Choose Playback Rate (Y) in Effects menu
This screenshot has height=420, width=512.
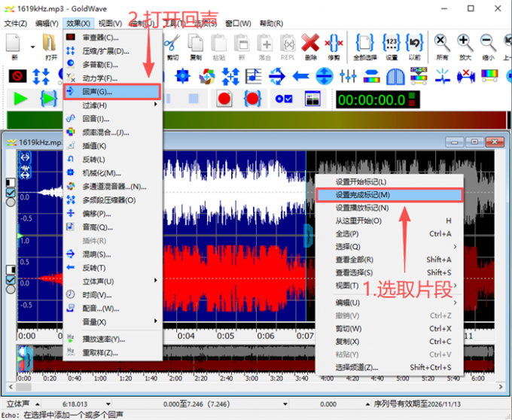pyautogui.click(x=112, y=339)
